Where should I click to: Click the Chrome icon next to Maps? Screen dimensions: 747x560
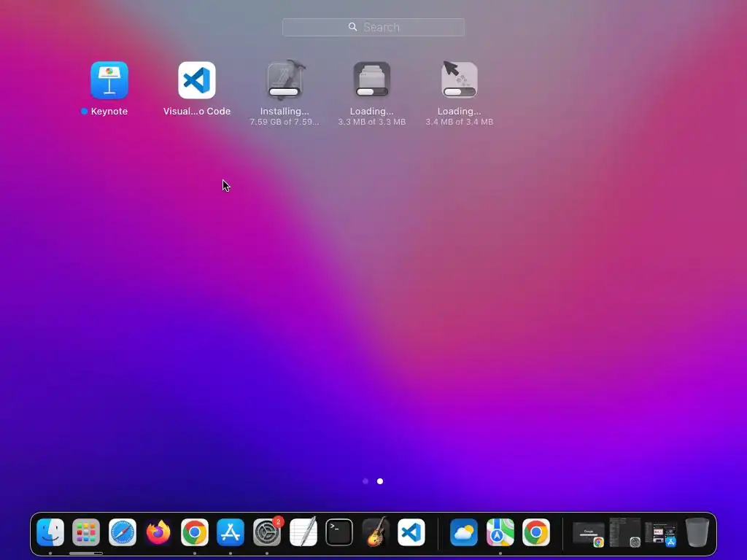click(x=536, y=532)
